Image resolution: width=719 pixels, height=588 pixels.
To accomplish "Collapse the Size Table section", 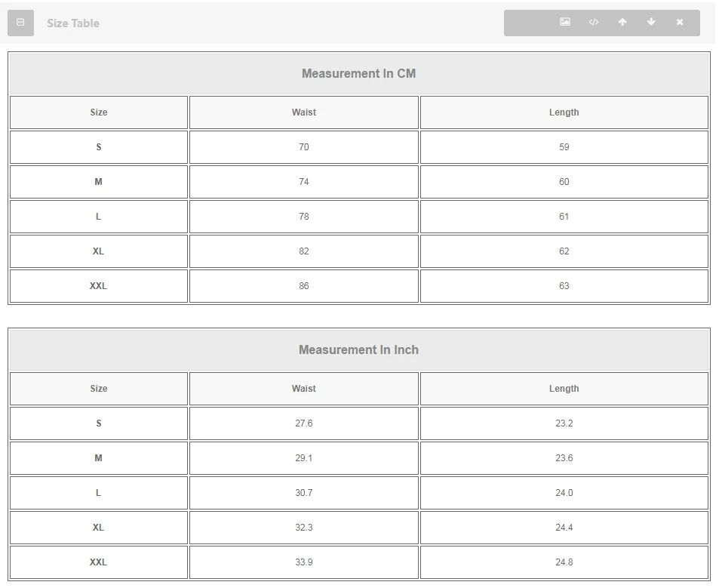I will (x=20, y=23).
